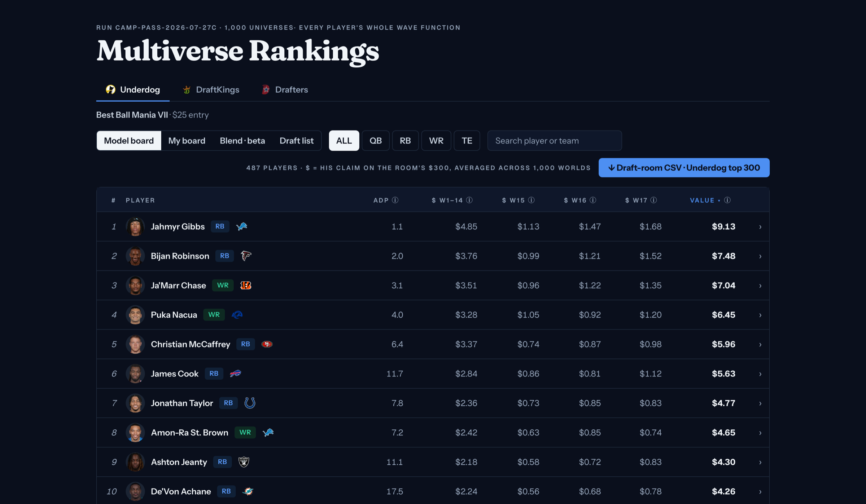
Task: Expand Bijan Robinson row chevron
Action: [x=760, y=256]
